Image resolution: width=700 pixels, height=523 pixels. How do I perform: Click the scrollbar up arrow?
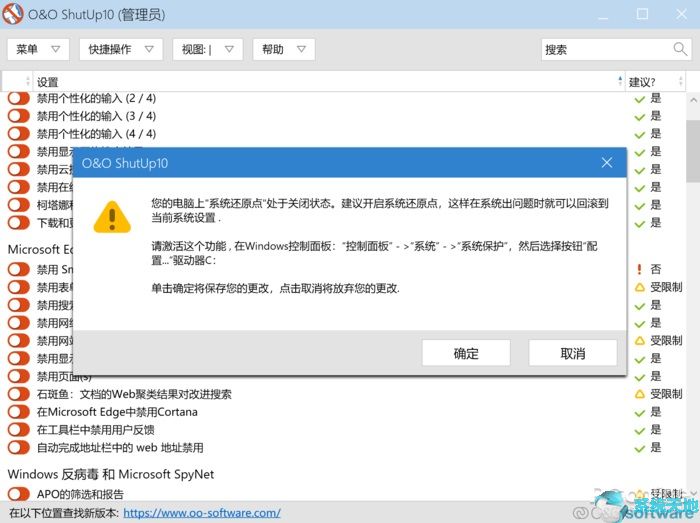coord(693,100)
